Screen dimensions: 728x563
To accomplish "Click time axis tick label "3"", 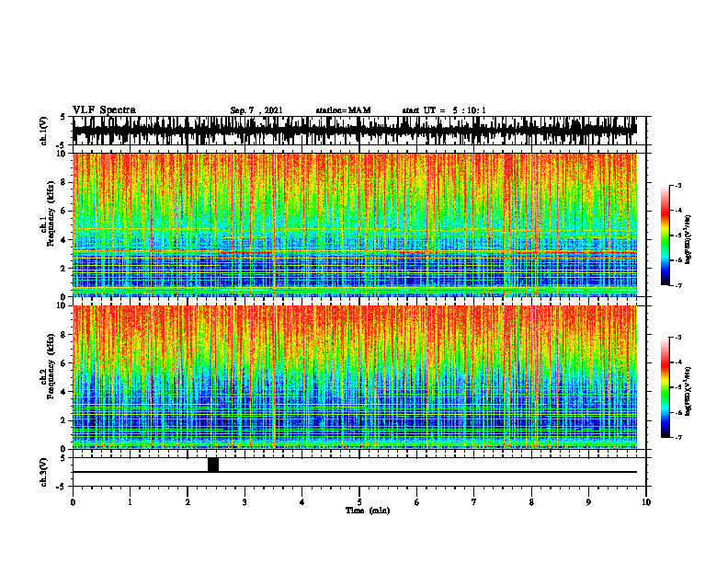I will click(x=245, y=502).
